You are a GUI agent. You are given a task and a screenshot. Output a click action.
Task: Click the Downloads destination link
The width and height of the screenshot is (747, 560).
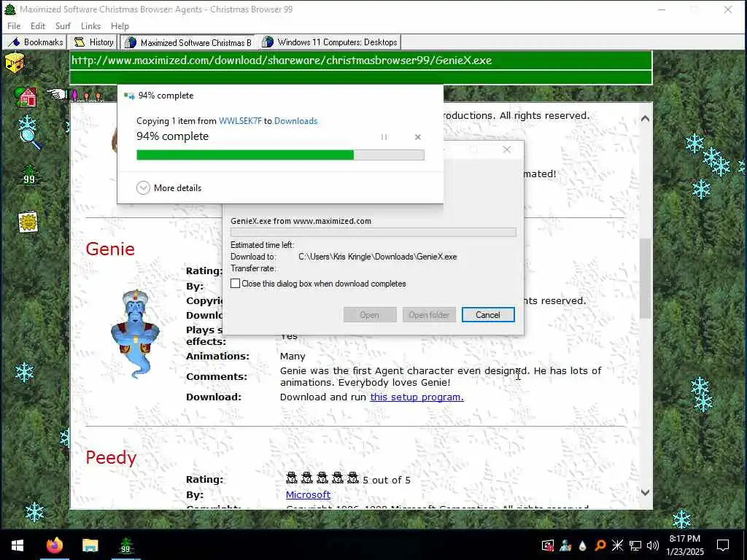pyautogui.click(x=296, y=121)
